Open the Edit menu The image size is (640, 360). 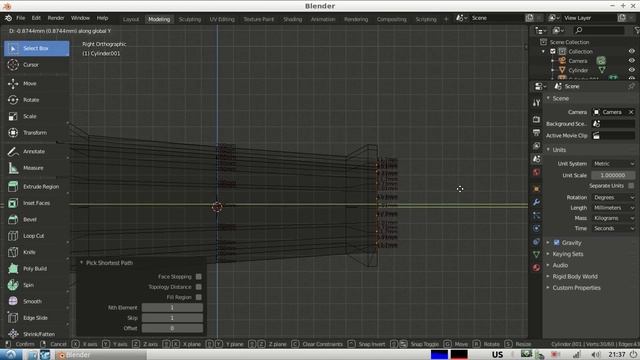click(x=36, y=18)
